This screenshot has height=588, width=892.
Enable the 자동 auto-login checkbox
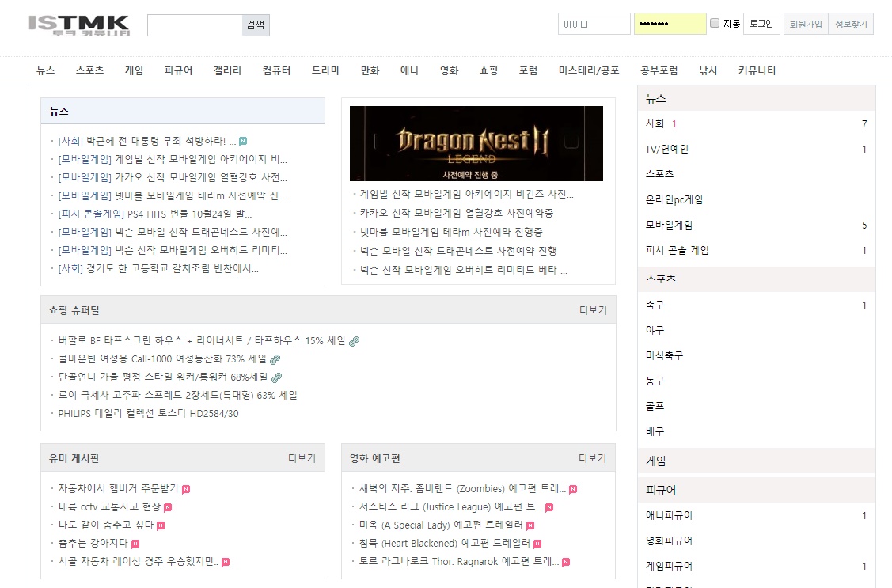[715, 24]
